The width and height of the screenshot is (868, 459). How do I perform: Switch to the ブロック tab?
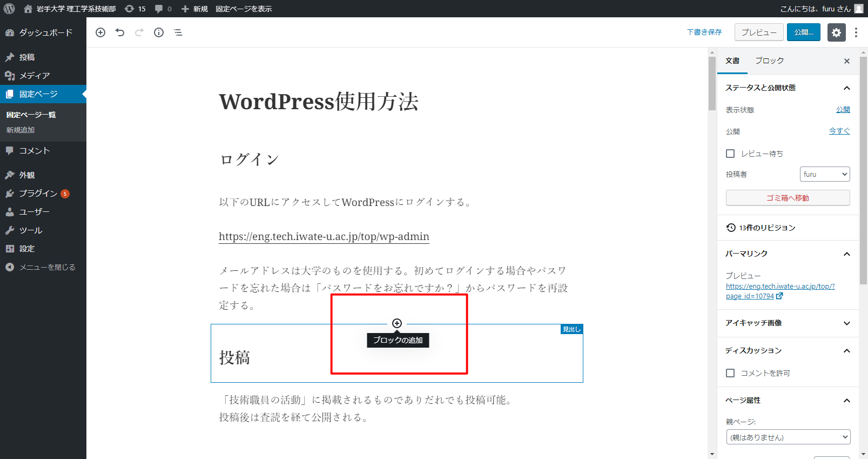coord(769,61)
